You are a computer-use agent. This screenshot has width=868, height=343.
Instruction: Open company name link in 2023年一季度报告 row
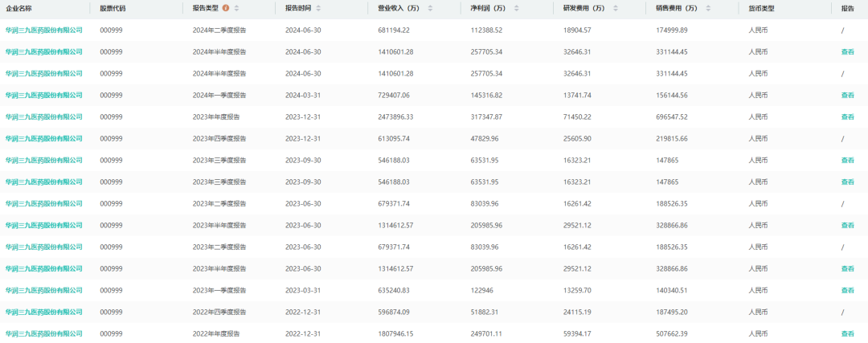point(43,290)
